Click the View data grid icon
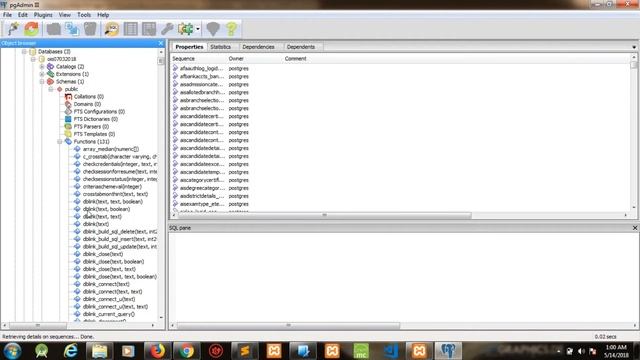This screenshot has height=360, width=640. tap(131, 29)
